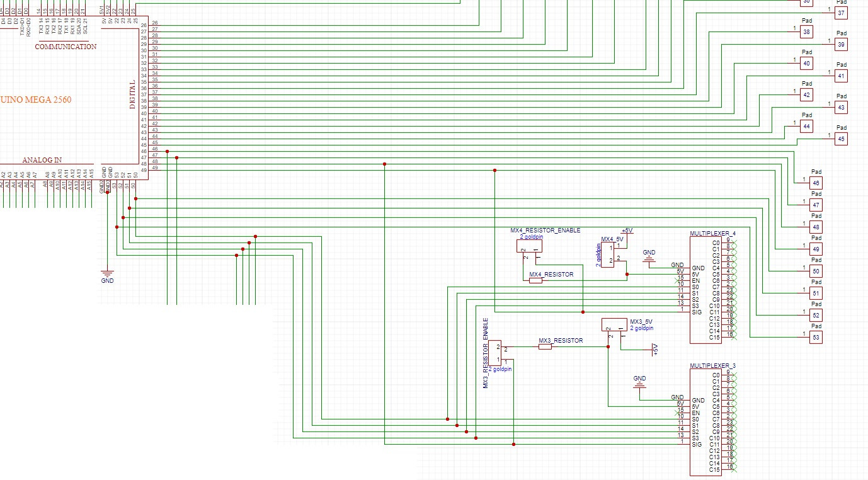Viewport: 868px width, 480px height.
Task: Click Pad 37 connector symbol
Action: (840, 13)
